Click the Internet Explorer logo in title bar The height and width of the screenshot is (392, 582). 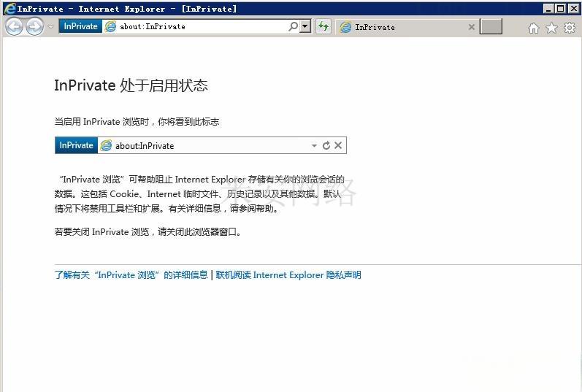(x=10, y=8)
